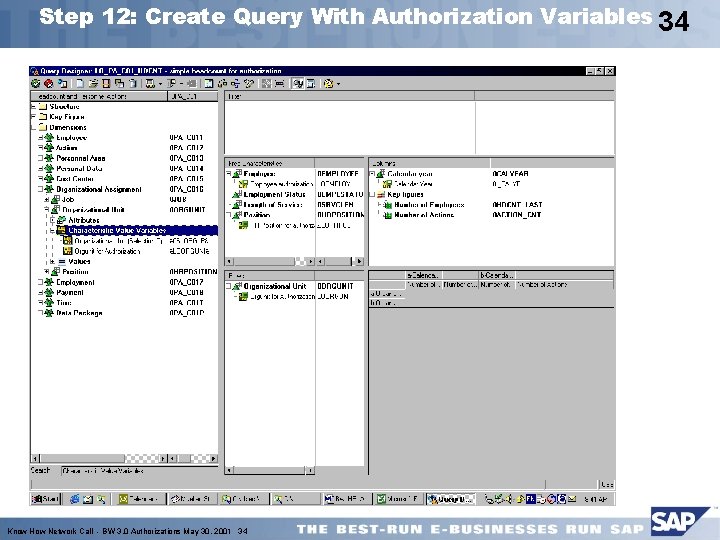Click the Delete Query trash icon

point(133,84)
